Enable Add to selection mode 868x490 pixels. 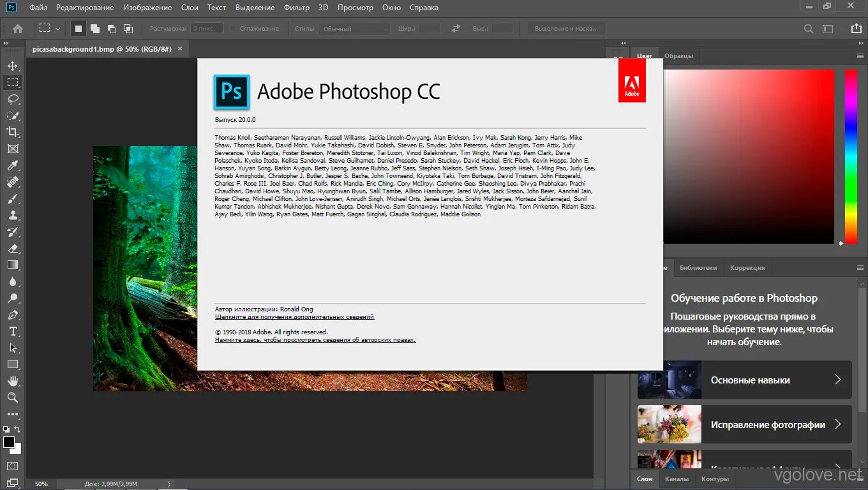point(95,29)
